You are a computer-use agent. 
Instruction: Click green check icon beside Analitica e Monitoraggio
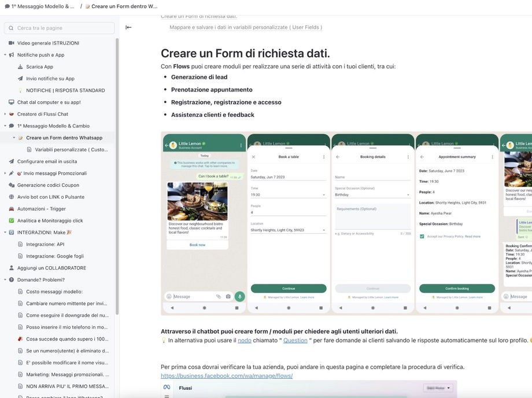(x=12, y=220)
